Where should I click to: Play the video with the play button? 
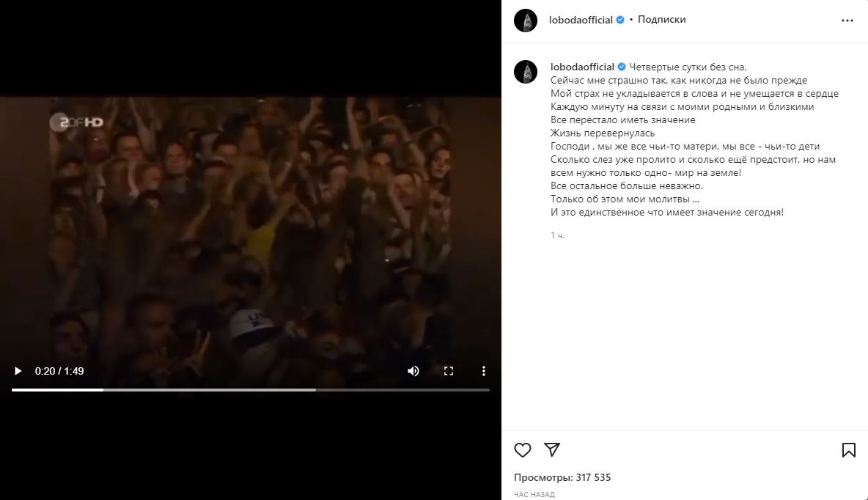tap(18, 371)
